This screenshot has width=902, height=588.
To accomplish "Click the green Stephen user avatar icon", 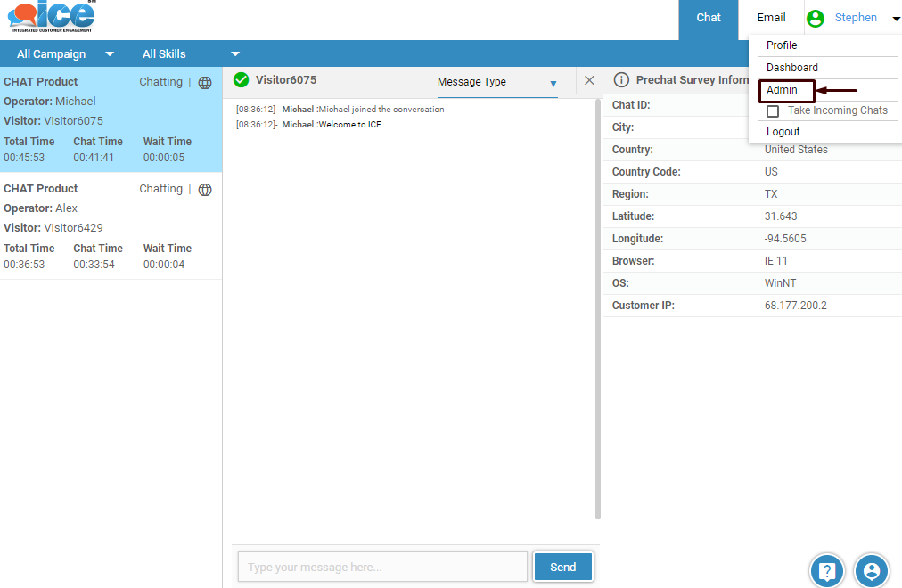I will [815, 19].
